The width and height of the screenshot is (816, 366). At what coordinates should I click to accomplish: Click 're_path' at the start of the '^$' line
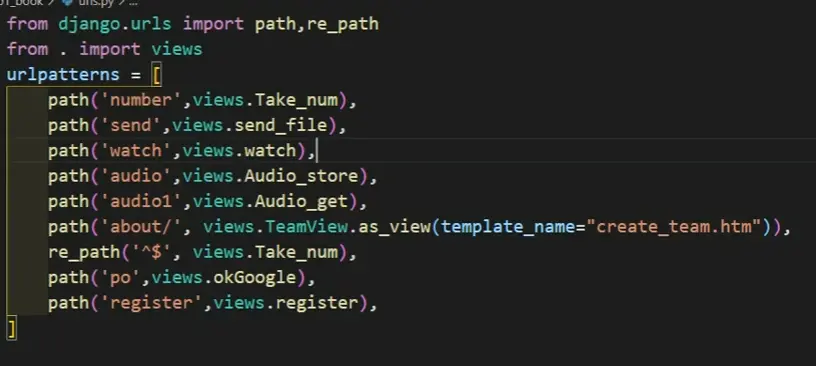coord(84,253)
